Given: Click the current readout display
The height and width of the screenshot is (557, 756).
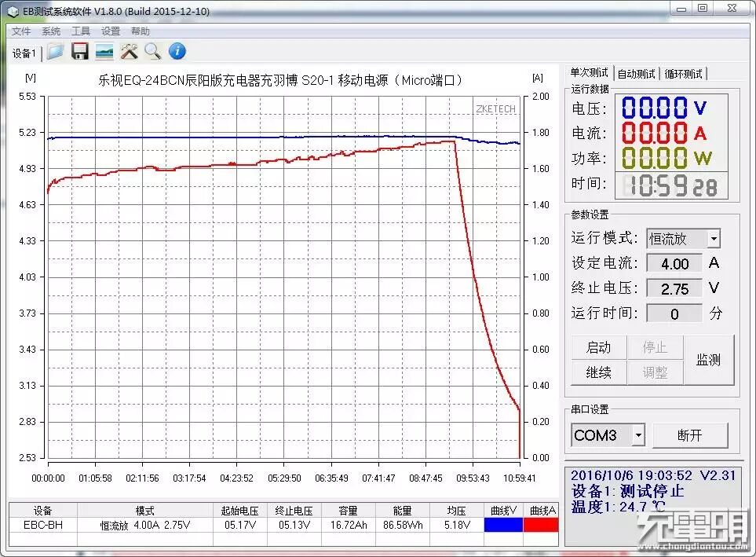Looking at the screenshot, I should click(664, 133).
